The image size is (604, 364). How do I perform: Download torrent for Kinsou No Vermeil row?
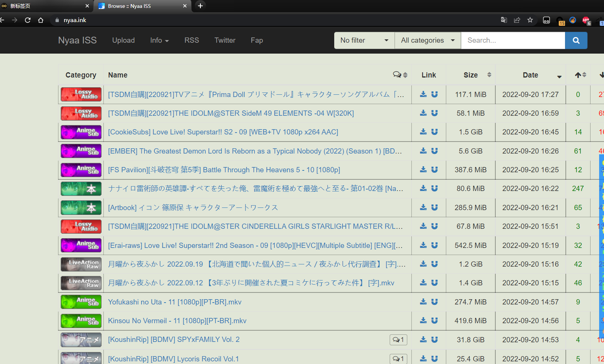pyautogui.click(x=423, y=321)
